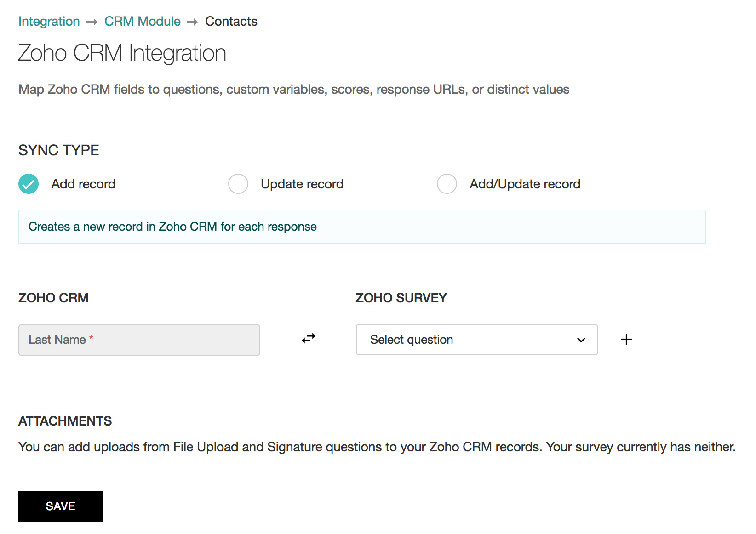This screenshot has height=534, width=756.
Task: Click the Contacts breadcrumb text
Action: (x=231, y=22)
